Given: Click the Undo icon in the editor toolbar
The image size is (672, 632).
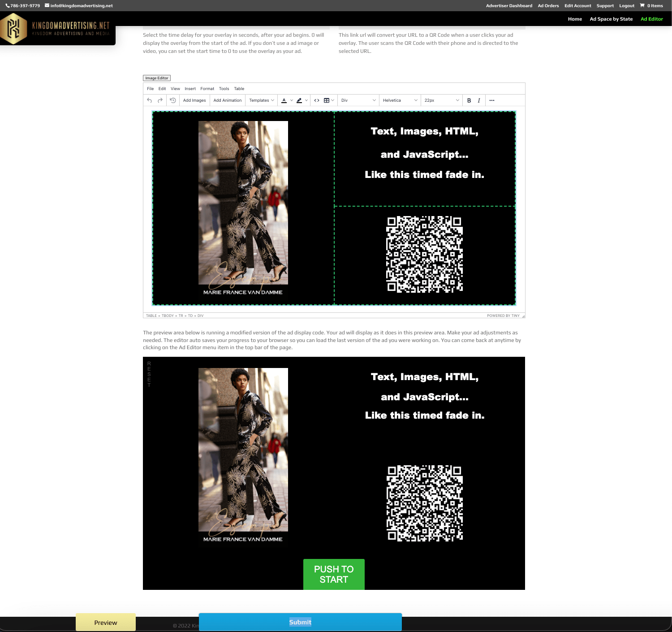Looking at the screenshot, I should 150,100.
